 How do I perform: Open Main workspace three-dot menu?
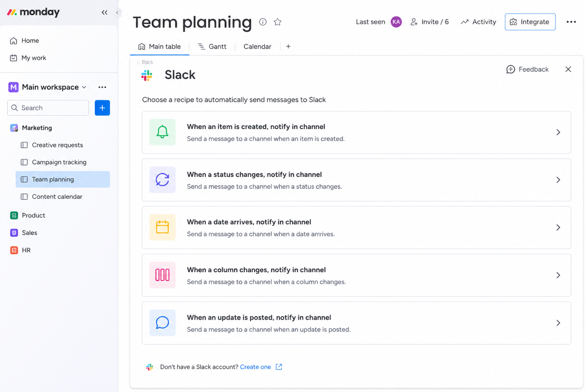click(x=102, y=87)
